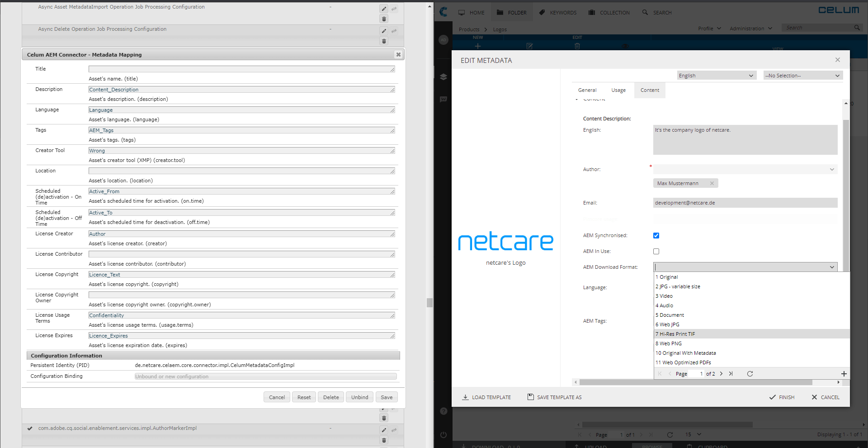The image size is (868, 448).
Task: Enable the AEM In Use checkbox
Action: pos(656,251)
